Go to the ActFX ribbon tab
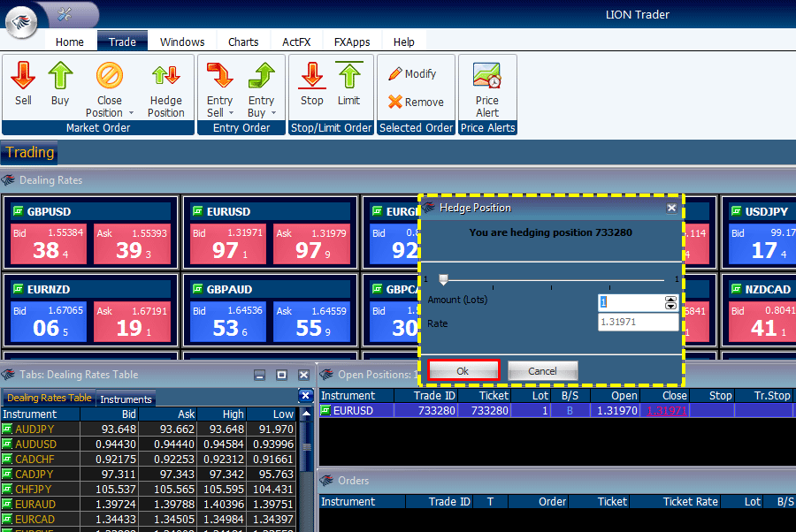This screenshot has height=532, width=796. point(296,42)
